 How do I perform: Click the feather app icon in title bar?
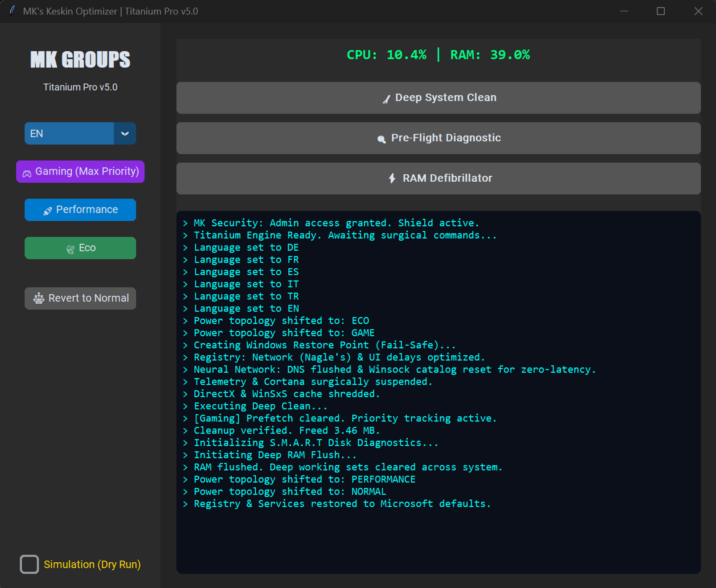tap(13, 10)
